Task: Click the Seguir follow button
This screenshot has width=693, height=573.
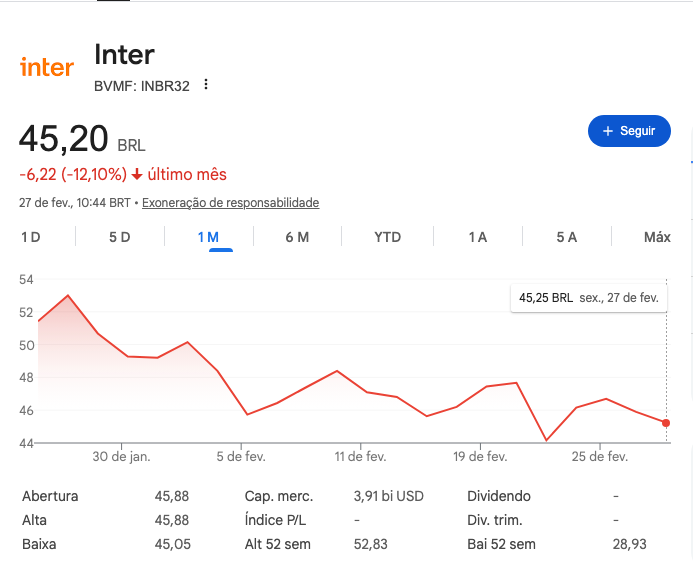Action: [629, 131]
